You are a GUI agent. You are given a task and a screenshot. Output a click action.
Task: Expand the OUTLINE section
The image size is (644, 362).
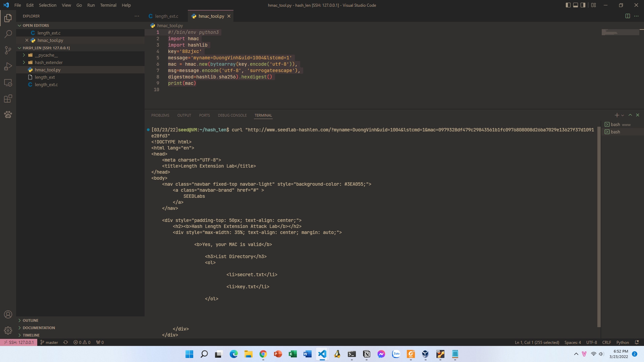pyautogui.click(x=31, y=320)
